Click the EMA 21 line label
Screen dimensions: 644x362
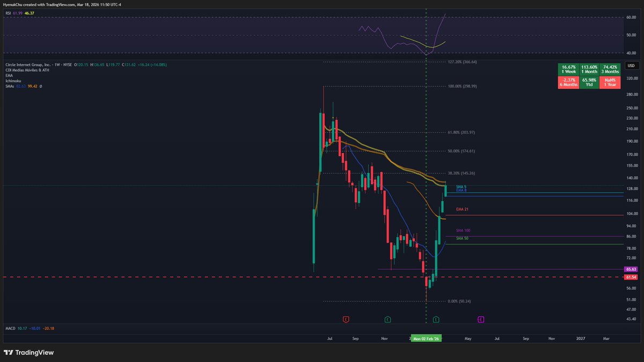click(462, 209)
